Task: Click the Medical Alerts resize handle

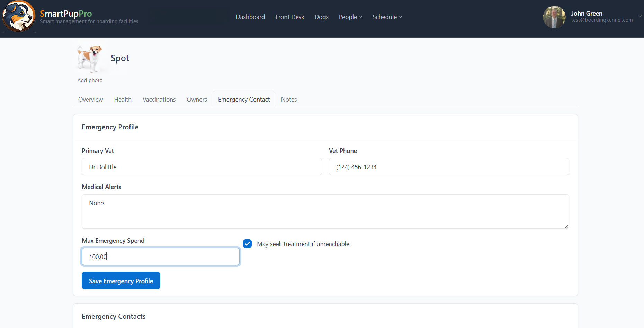Action: [566, 226]
